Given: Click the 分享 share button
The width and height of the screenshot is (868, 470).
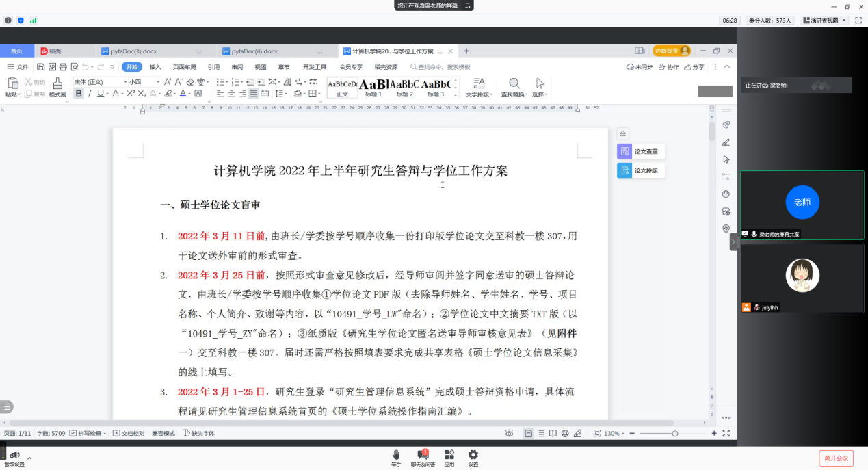Looking at the screenshot, I should (694, 67).
